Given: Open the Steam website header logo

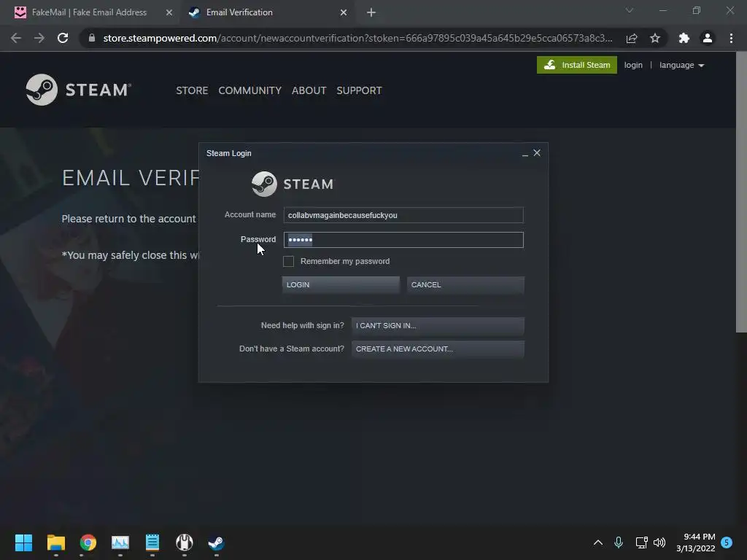Looking at the screenshot, I should pos(78,90).
